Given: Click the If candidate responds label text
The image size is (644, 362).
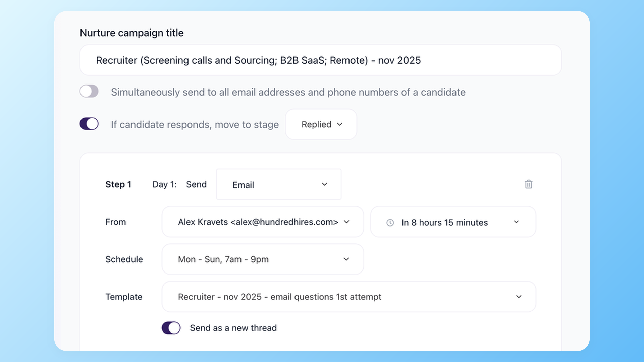Looking at the screenshot, I should 195,125.
